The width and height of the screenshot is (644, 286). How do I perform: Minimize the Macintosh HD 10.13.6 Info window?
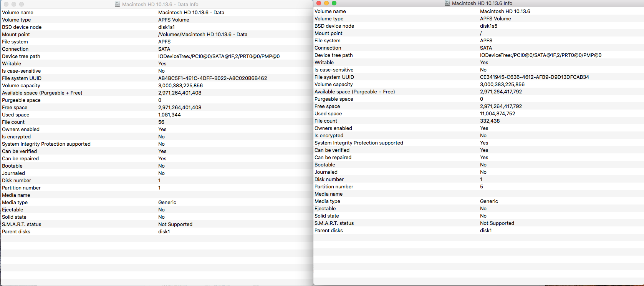pos(326,3)
